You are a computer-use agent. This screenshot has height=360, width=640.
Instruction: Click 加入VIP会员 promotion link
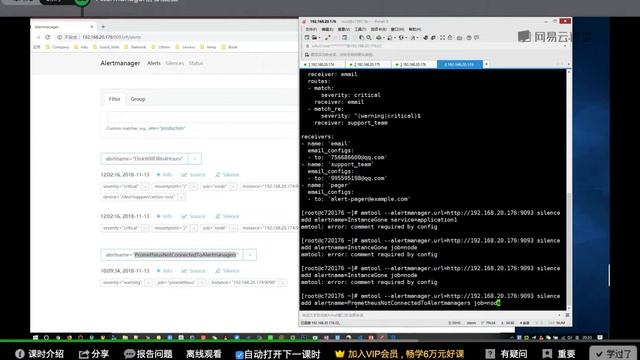400,354
